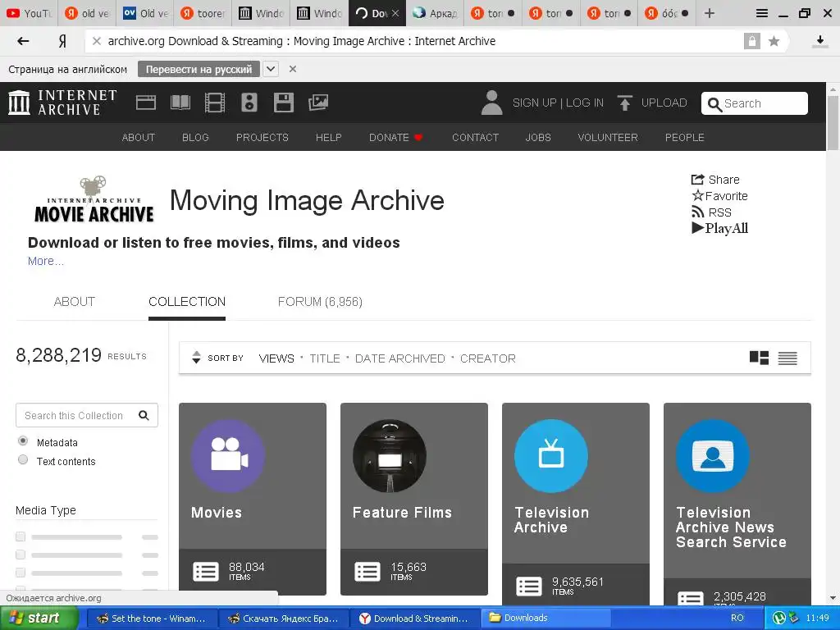Open the JOBS nav link
The image size is (840, 630).
(538, 137)
